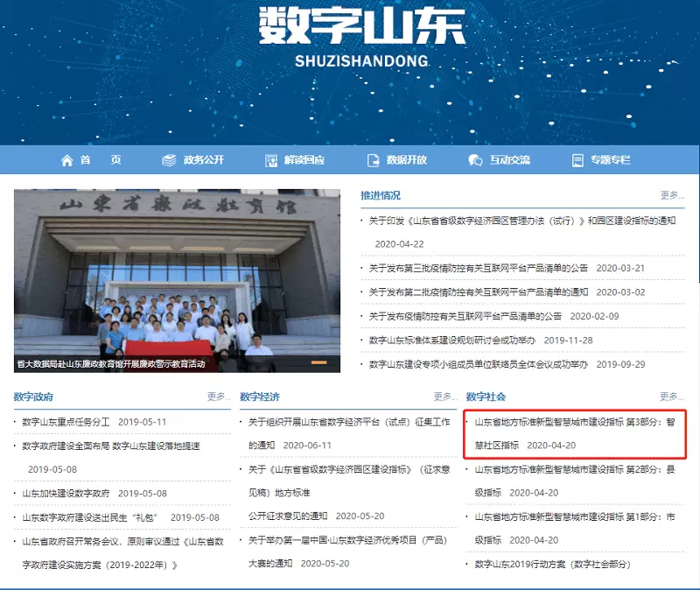This screenshot has width=700, height=590.
Task: Open 山东加快建设数字政府 article
Action: coord(66,494)
